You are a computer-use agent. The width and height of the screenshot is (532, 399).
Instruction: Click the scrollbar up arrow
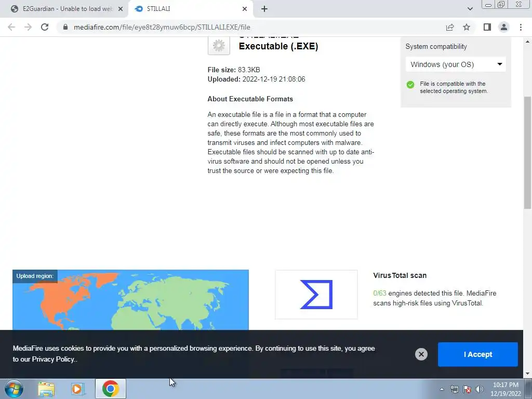click(x=528, y=42)
